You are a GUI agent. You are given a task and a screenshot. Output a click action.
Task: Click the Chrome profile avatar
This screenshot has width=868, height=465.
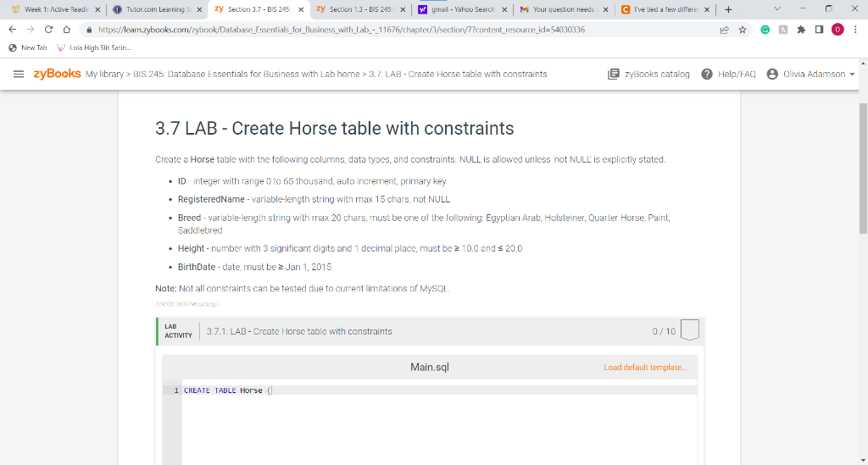tap(837, 30)
